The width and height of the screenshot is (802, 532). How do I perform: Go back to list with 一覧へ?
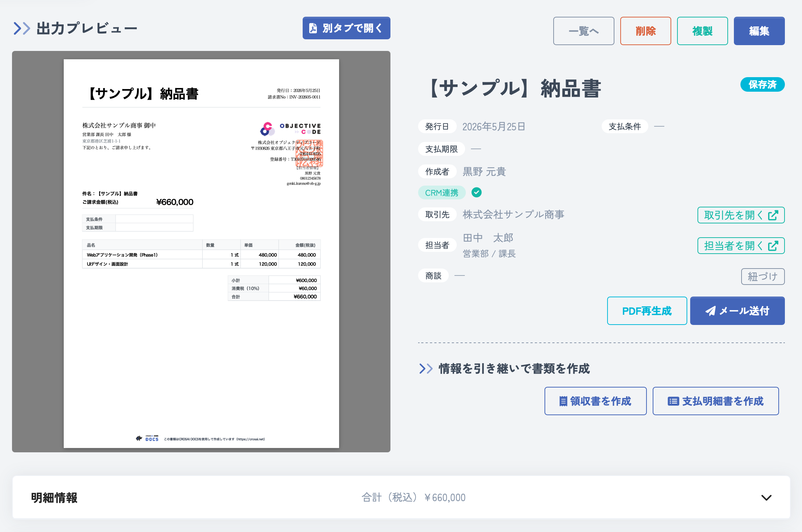[x=583, y=31]
